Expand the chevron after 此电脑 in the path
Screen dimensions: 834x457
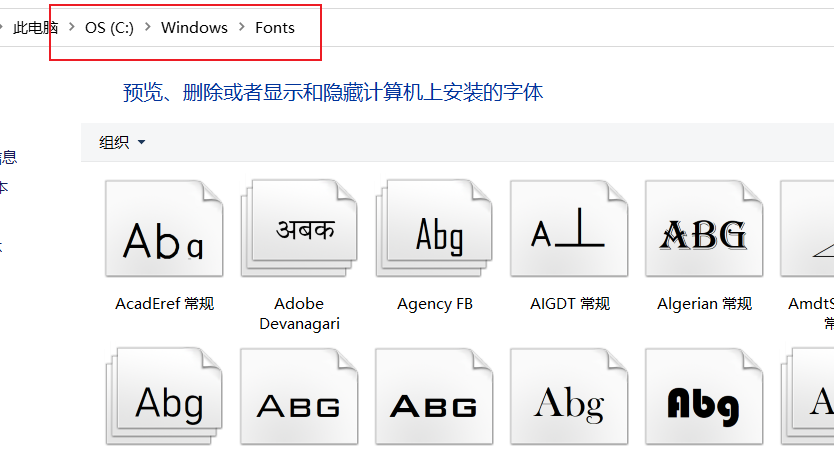pos(72,27)
